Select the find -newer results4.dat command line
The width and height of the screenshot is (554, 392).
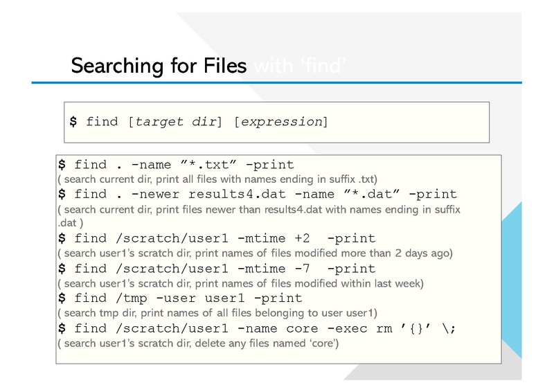258,194
